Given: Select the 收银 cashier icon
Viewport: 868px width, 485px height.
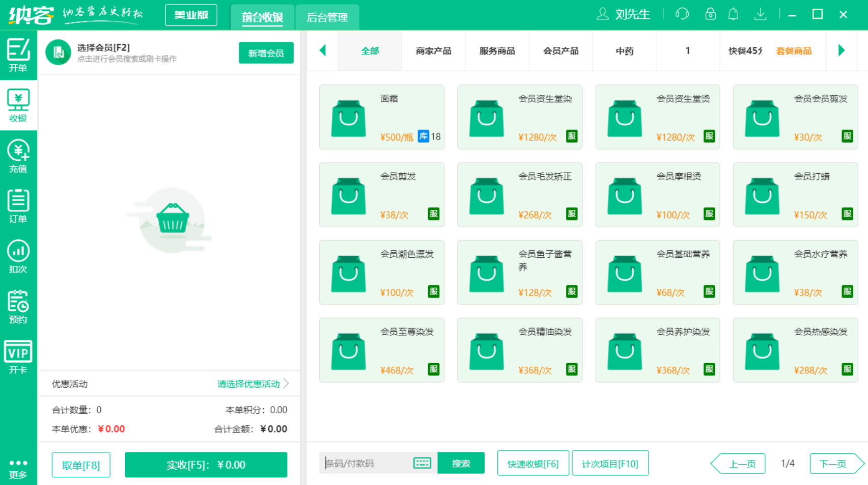Looking at the screenshot, I should pyautogui.click(x=18, y=105).
